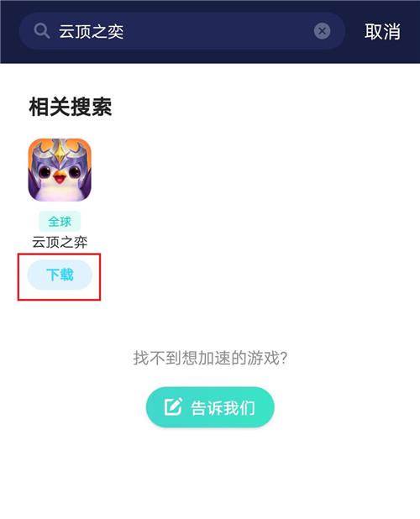Tap the 找不到想加速的游戏? prompt text
Image resolution: width=420 pixels, height=519 pixels.
pos(210,358)
